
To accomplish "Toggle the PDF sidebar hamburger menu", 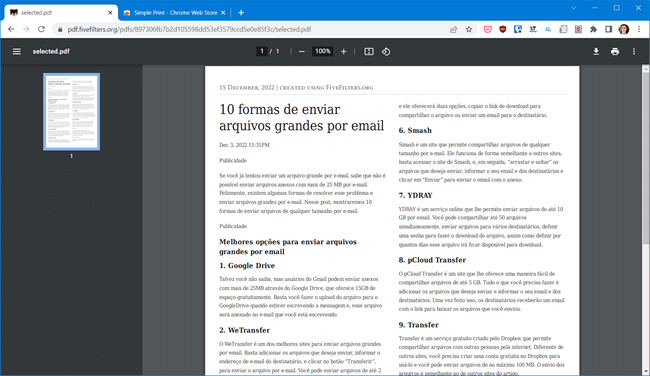I will [x=17, y=51].
